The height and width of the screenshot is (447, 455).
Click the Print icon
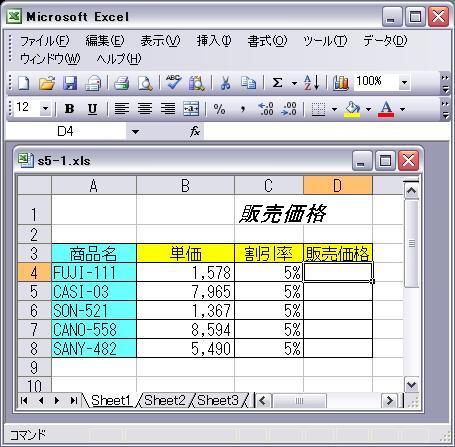(121, 83)
